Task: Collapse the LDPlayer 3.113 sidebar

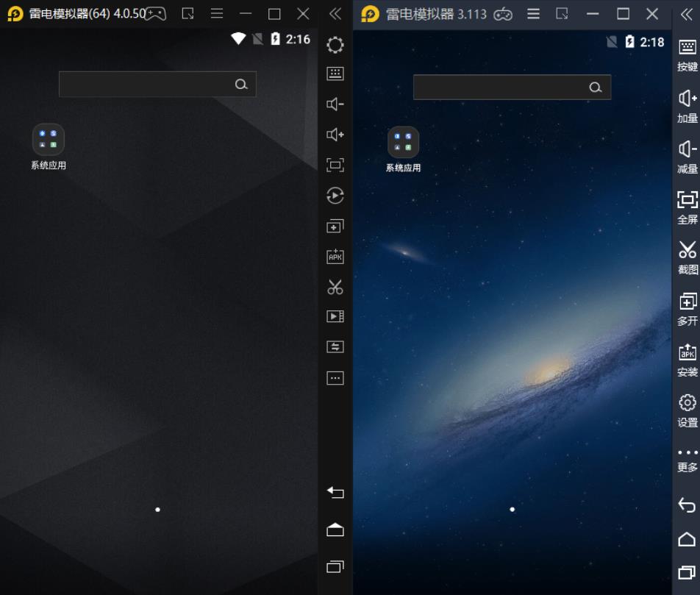Action: pyautogui.click(x=687, y=14)
